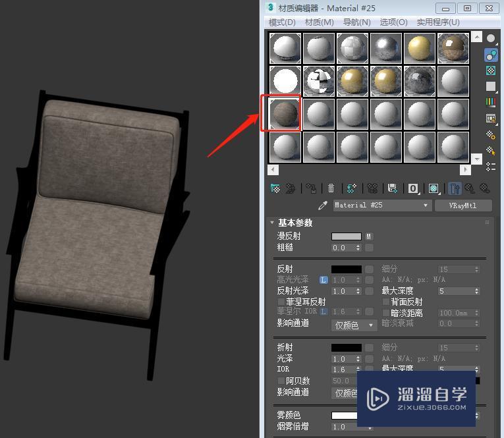Click the Sample Type sphere icon
504x438 pixels.
pos(491,39)
